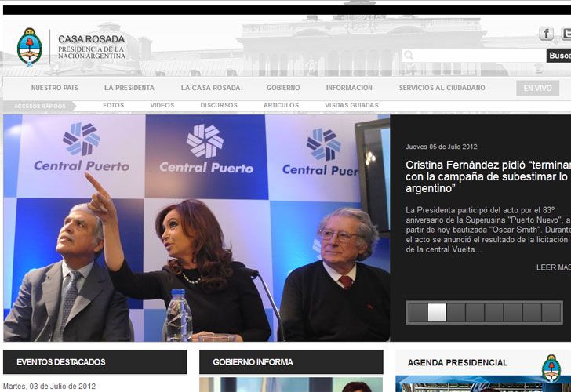
Task: Select the sixth slide indicator square
Action: pyautogui.click(x=513, y=312)
